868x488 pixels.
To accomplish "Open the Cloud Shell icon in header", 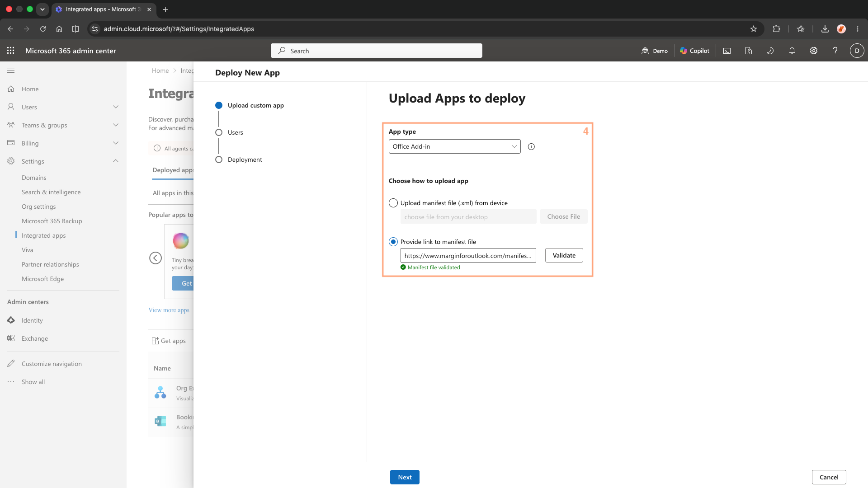I will pos(727,51).
